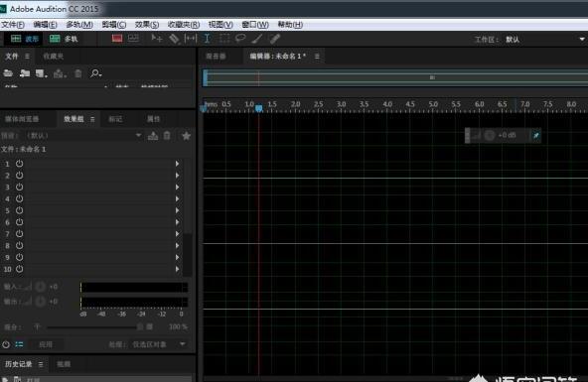The height and width of the screenshot is (382, 588).
Task: Select the Paintbrush Selection tool
Action: [257, 39]
